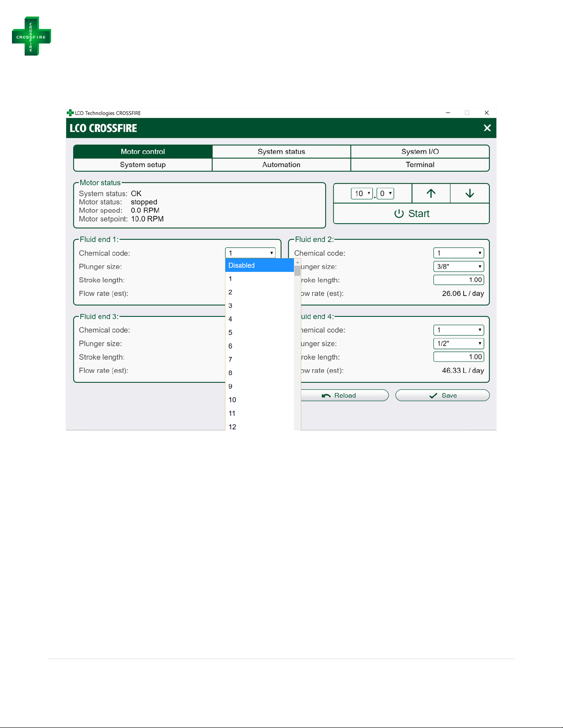The width and height of the screenshot is (563, 728).
Task: Open the RPM whole-number dropdown showing 10
Action: [x=362, y=193]
